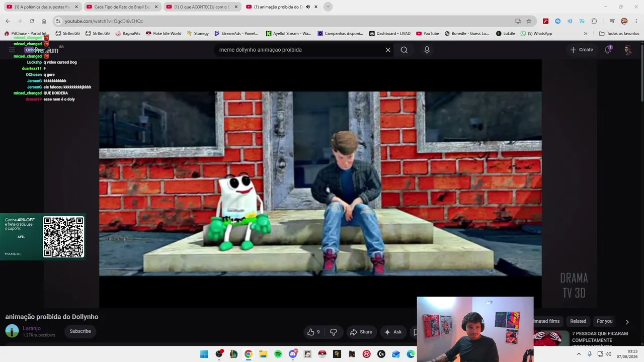The width and height of the screenshot is (644, 362).
Task: Open Microsoft Edge from the taskbar
Action: click(x=411, y=354)
